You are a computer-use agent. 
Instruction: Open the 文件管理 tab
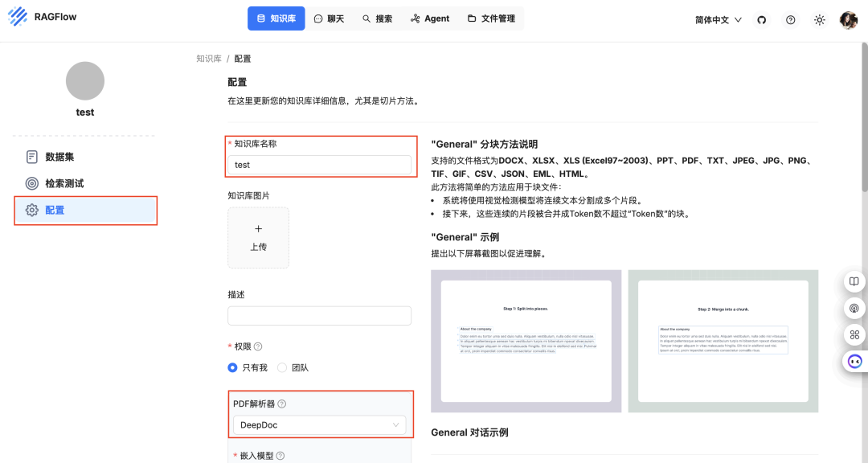pos(492,18)
